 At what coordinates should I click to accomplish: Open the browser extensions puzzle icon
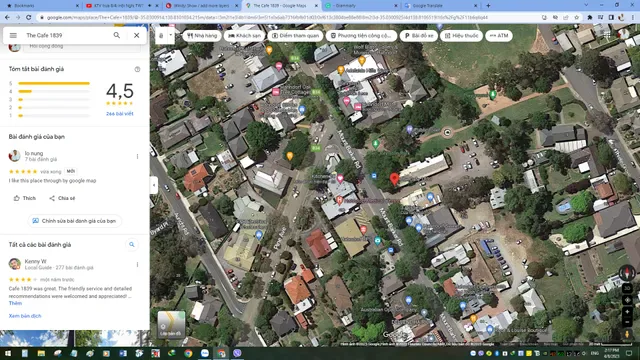coord(590,18)
